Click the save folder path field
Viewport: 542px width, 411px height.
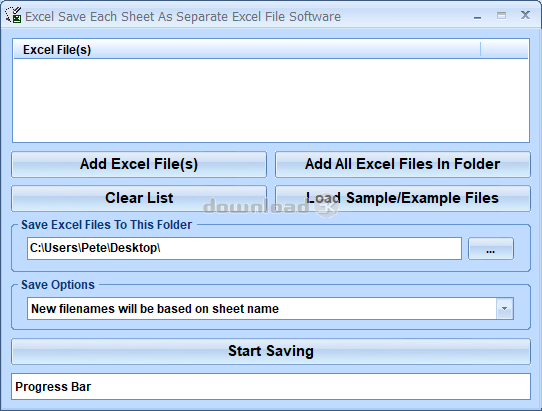[x=244, y=248]
